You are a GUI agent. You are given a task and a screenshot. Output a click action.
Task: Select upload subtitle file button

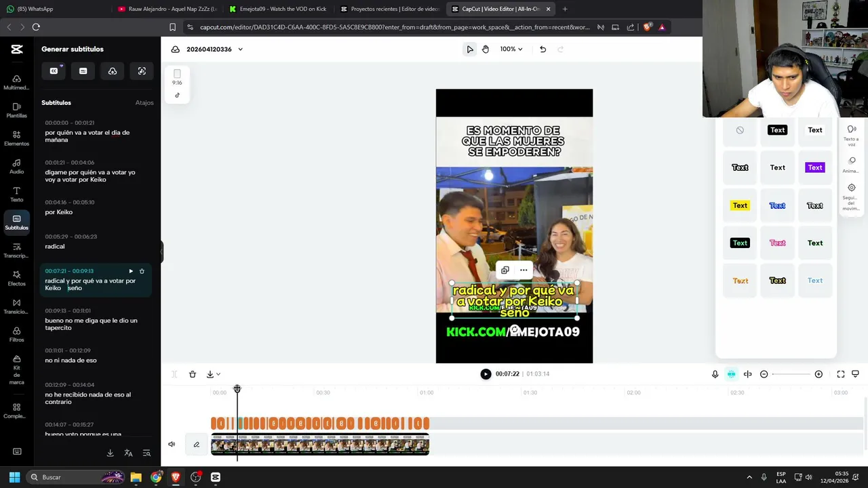(x=112, y=71)
